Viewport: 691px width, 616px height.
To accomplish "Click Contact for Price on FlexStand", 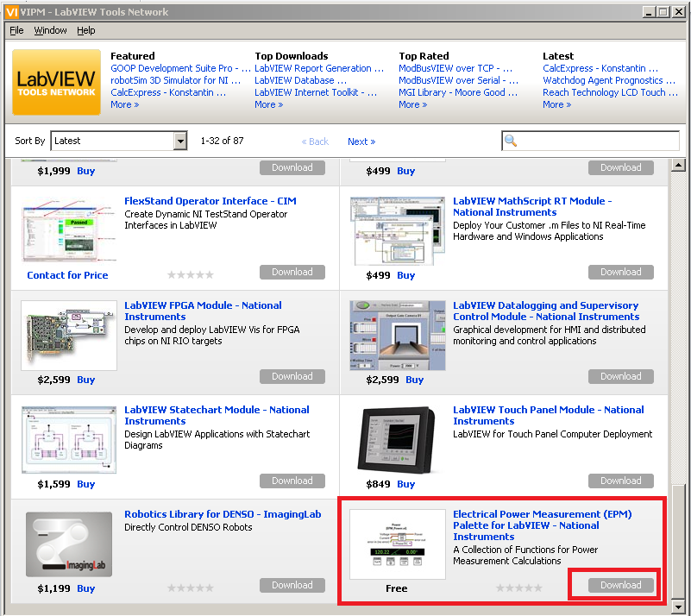I will 67,274.
